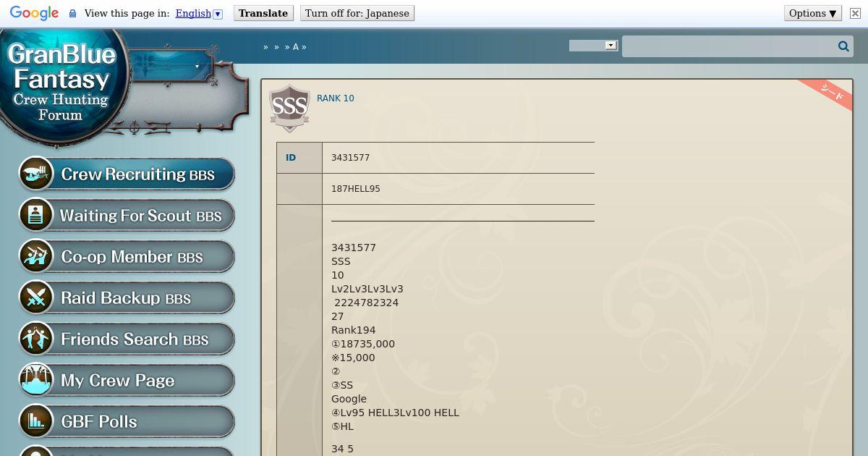Click the GBF Polls bar chart icon
Screen dimensions: 868x456
coord(36,421)
